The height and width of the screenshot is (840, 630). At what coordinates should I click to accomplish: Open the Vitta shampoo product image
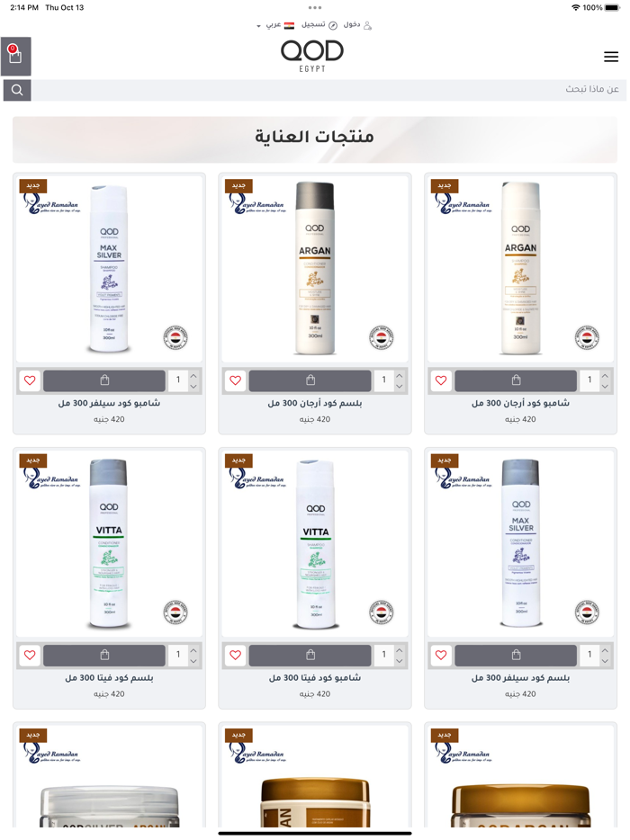point(315,544)
